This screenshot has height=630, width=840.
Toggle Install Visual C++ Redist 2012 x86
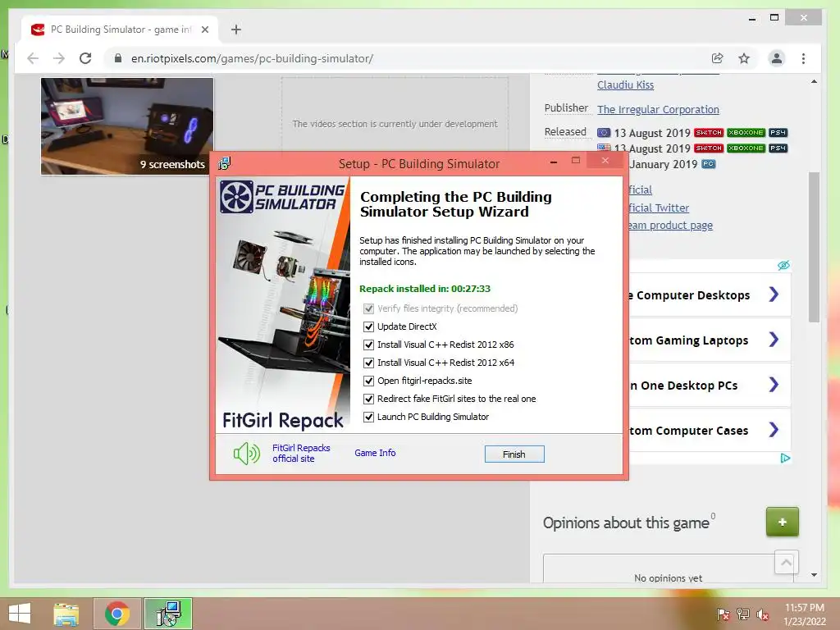click(x=368, y=345)
